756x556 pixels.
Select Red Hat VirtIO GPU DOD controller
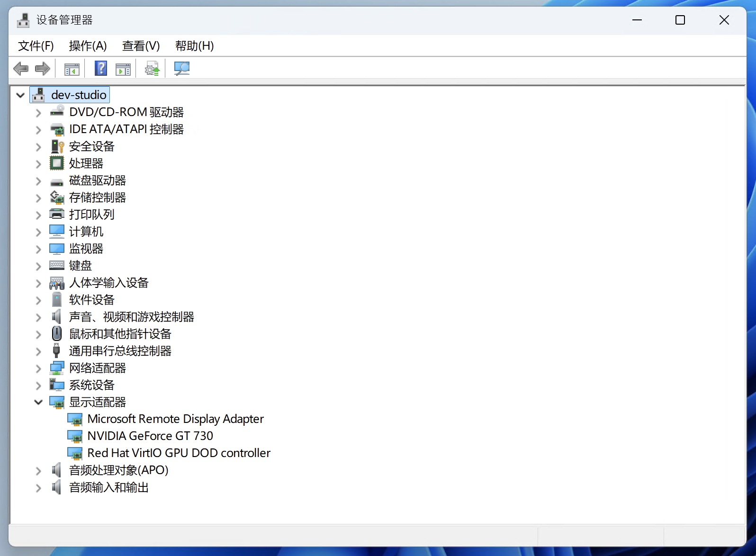179,453
